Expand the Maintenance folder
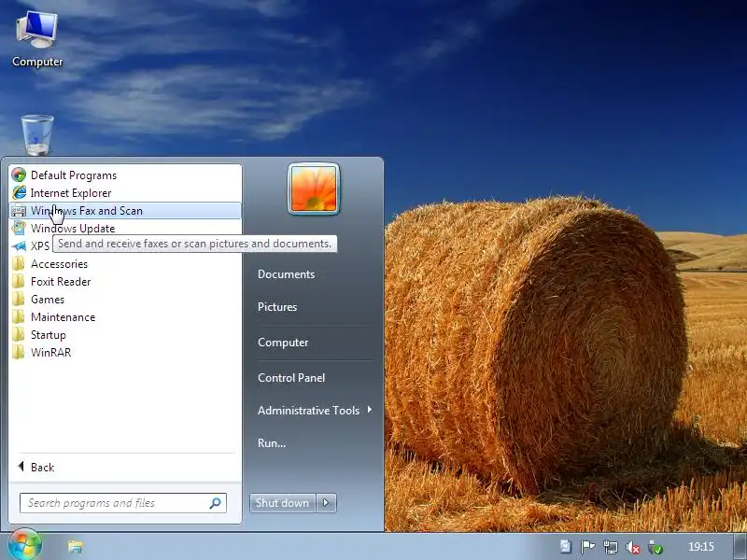The height and width of the screenshot is (560, 747). coord(125,317)
